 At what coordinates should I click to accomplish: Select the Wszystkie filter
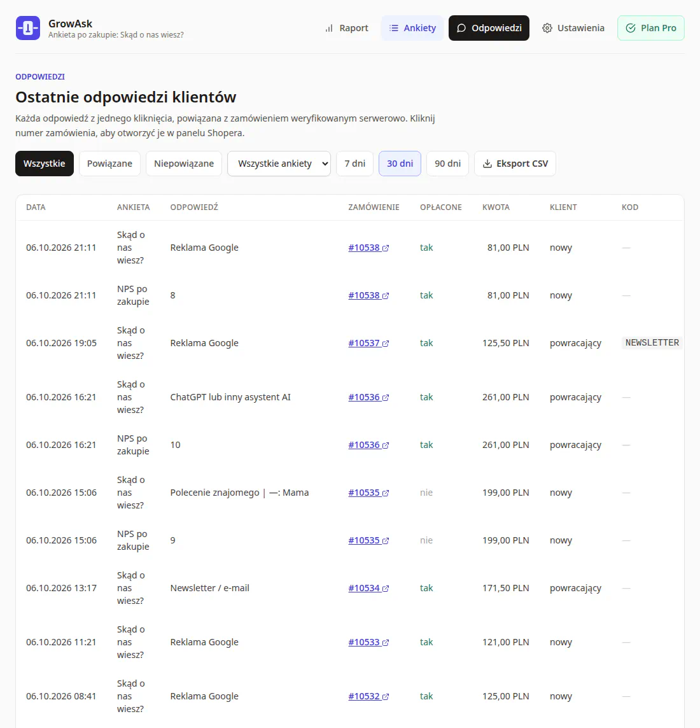tap(45, 164)
